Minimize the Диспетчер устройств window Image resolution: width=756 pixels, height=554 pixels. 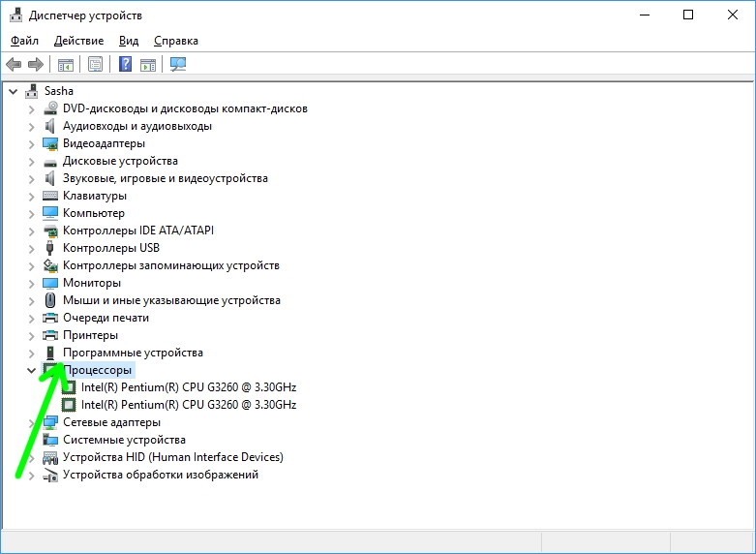645,15
